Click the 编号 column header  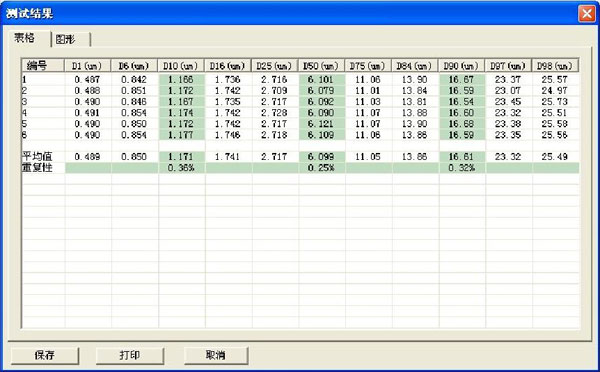click(x=43, y=66)
